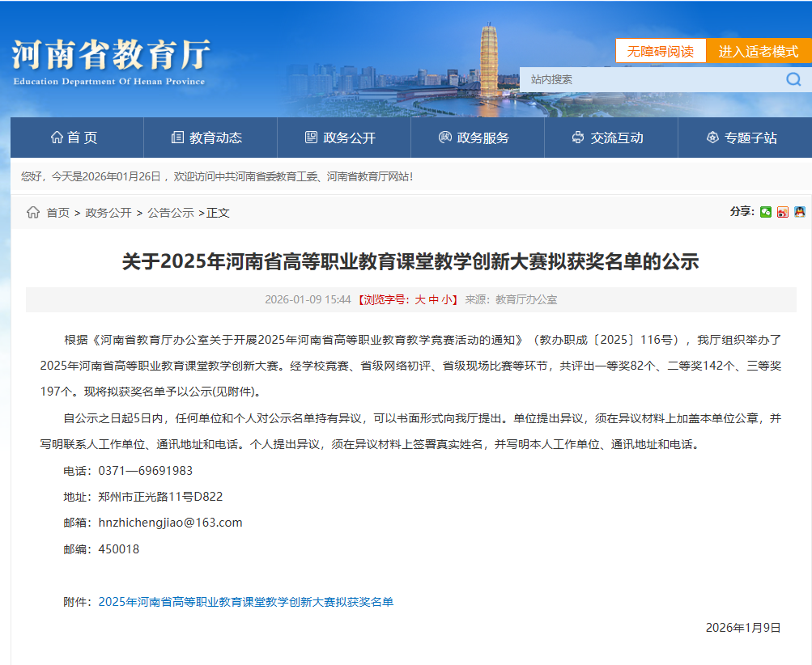Share the article via Weibo icon
Image resolution: width=812 pixels, height=665 pixels.
[782, 212]
